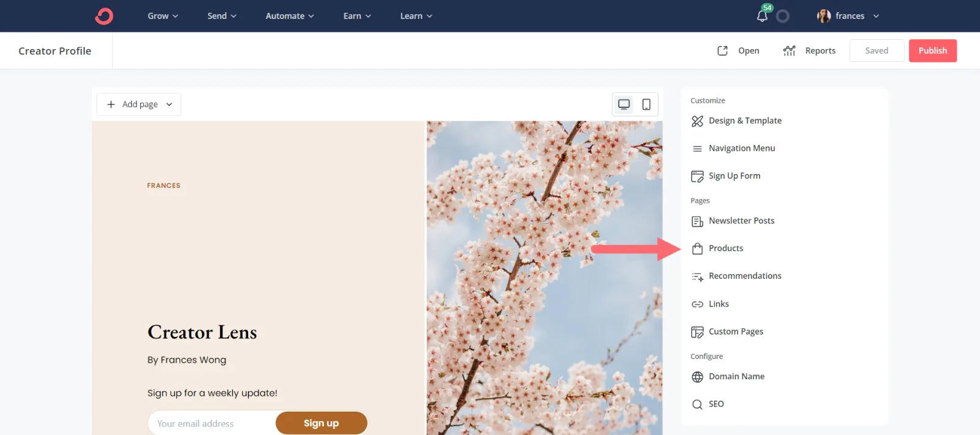980x435 pixels.
Task: Switch to desktop preview mode
Action: (624, 104)
